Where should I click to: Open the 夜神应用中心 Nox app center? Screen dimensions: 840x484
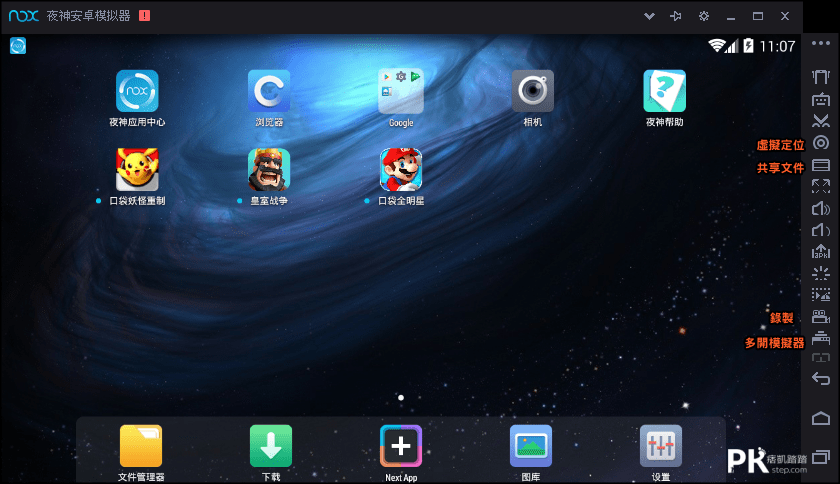(x=137, y=91)
